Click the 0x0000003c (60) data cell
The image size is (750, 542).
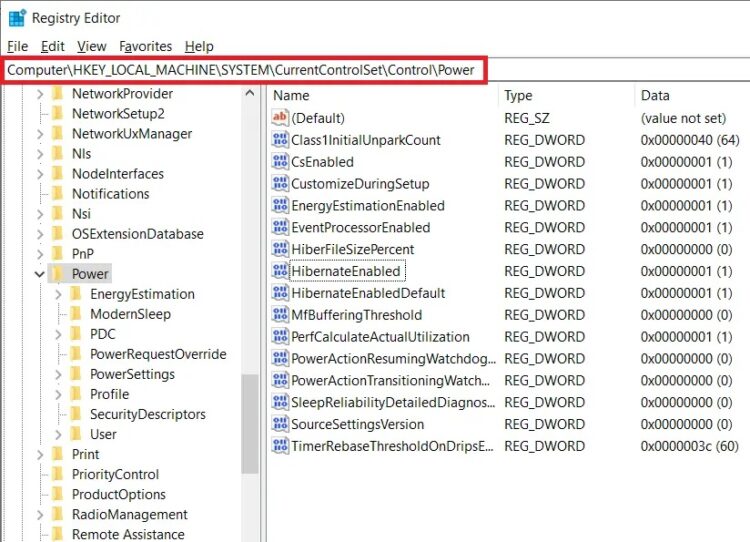point(690,446)
